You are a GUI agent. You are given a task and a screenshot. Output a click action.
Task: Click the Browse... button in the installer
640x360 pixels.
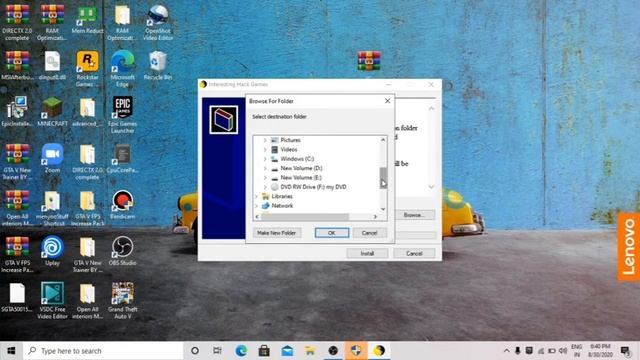click(414, 215)
